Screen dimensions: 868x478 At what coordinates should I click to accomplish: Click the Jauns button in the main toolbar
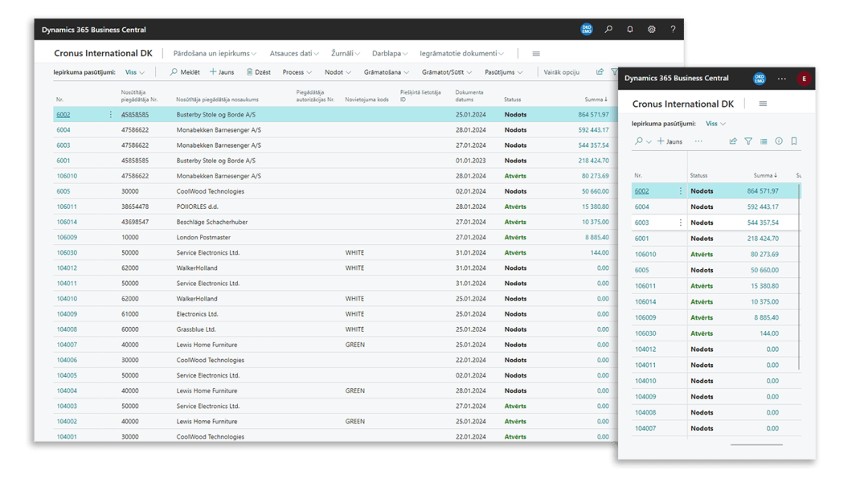click(x=222, y=72)
